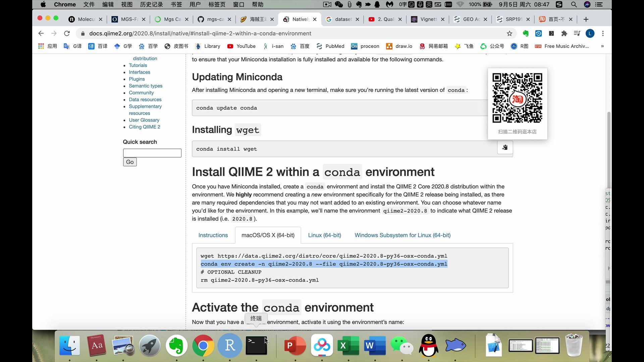Viewport: 644px width, 362px height.
Task: Open Citing QIIME 2 link
Action: (x=145, y=127)
